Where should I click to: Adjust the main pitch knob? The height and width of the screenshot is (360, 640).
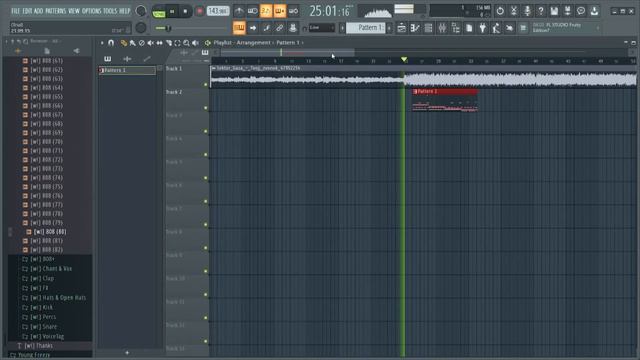141,28
